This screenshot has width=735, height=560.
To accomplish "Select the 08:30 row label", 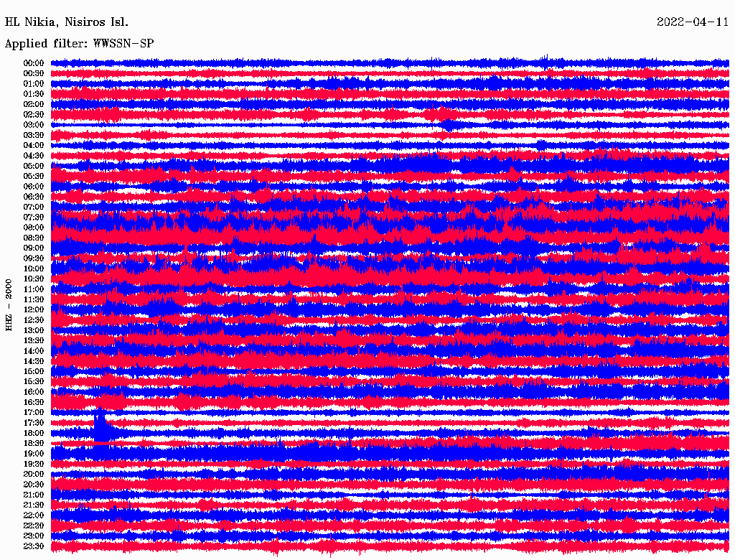I will pyautogui.click(x=34, y=238).
